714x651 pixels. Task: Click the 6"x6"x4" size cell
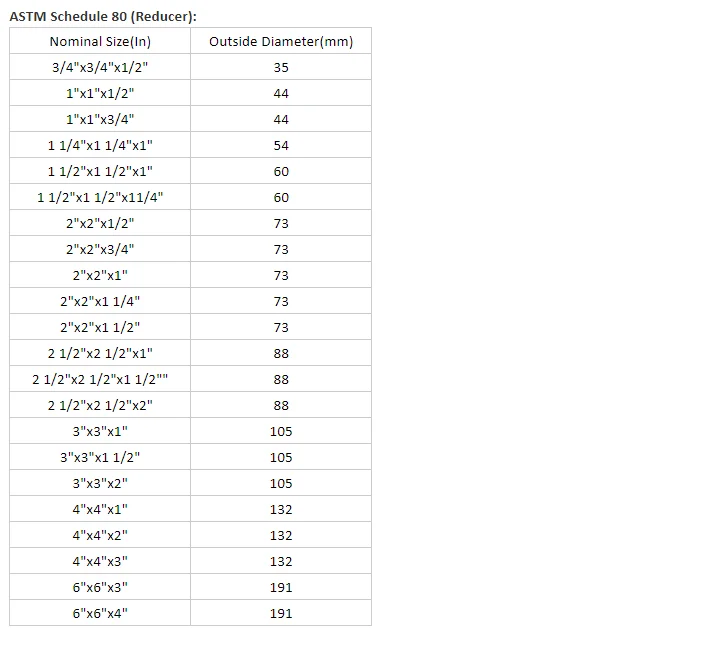tap(100, 612)
